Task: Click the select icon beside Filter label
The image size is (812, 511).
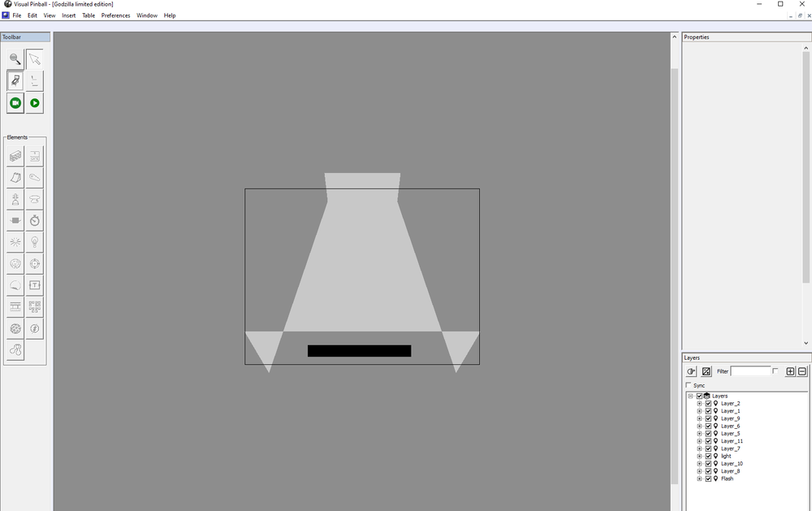Action: pos(706,371)
